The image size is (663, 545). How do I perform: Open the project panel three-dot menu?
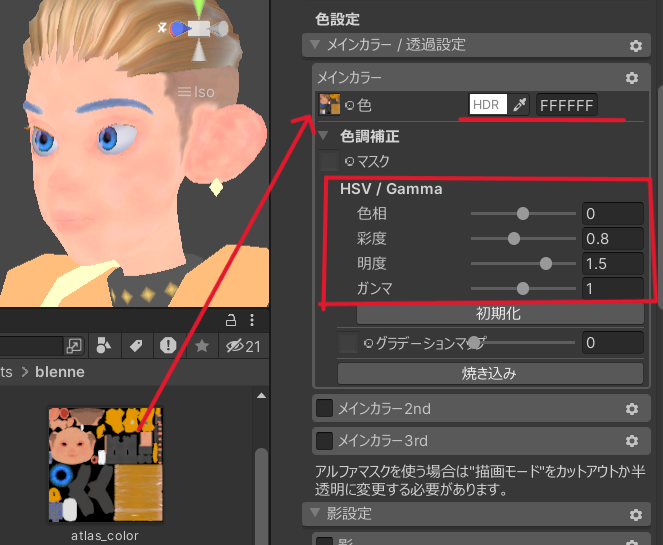pyautogui.click(x=252, y=320)
